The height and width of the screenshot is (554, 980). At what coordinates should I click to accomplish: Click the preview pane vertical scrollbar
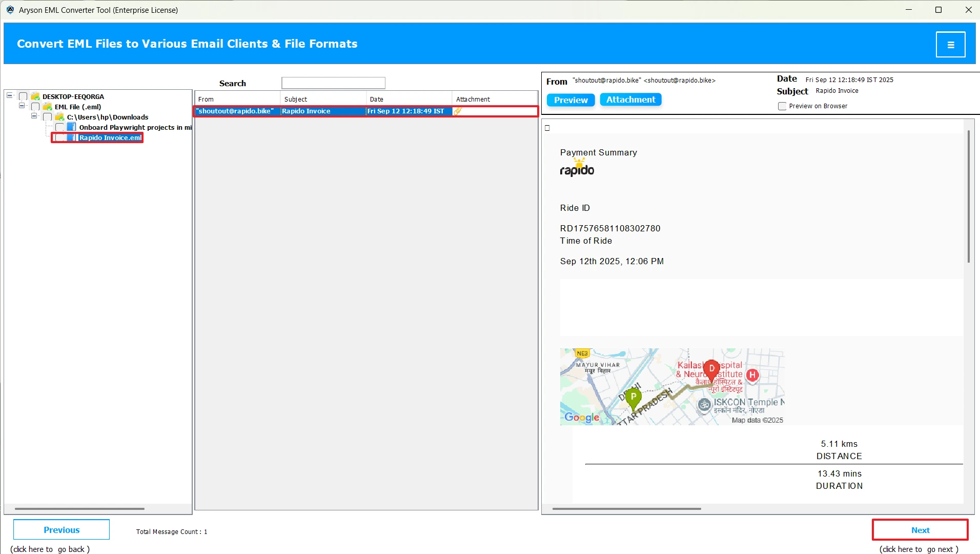click(968, 196)
